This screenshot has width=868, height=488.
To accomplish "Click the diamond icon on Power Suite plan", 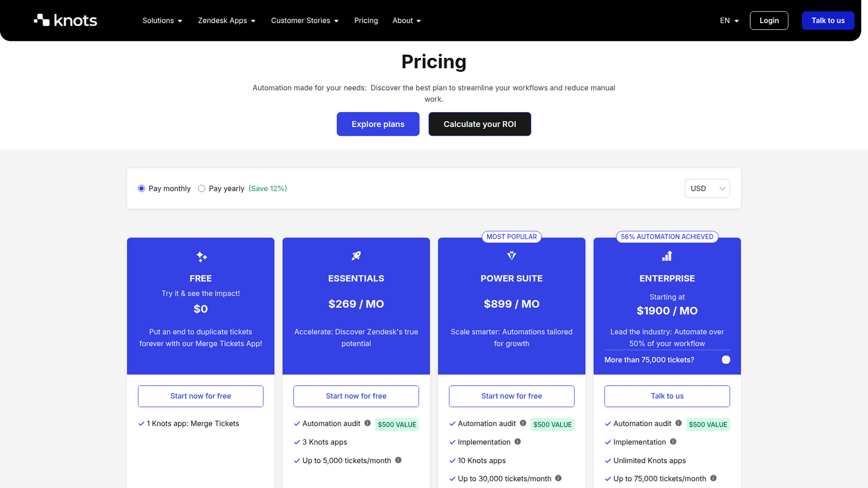I will (x=512, y=256).
